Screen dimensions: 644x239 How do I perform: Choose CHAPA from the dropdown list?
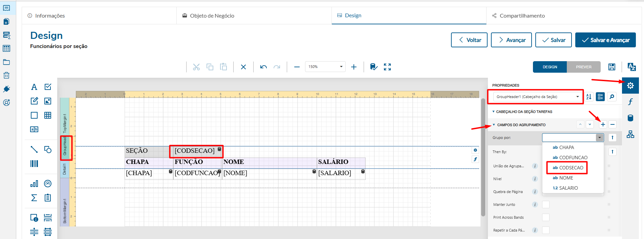pos(573,147)
